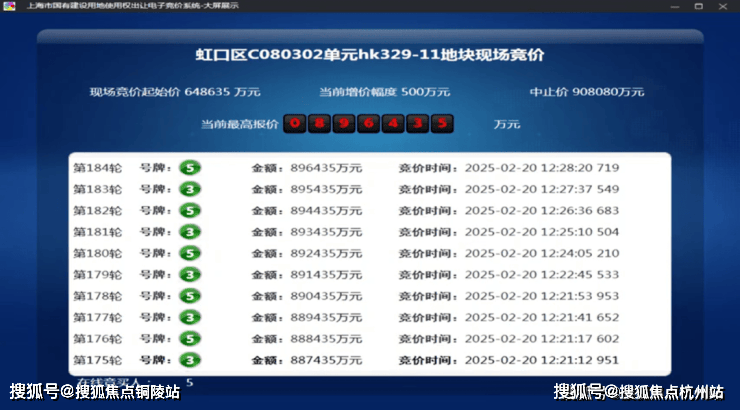Click the window title text in title bar
Screen dimensions: 740x410
[133, 6]
